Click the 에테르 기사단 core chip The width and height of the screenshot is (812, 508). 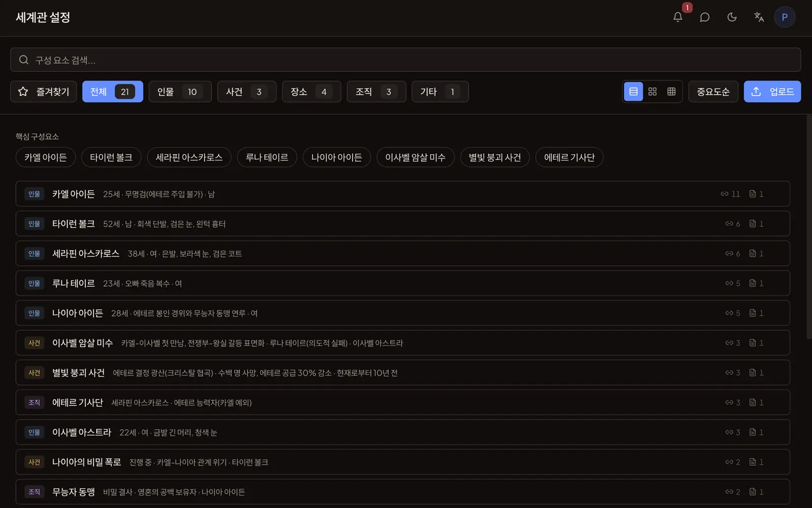569,157
